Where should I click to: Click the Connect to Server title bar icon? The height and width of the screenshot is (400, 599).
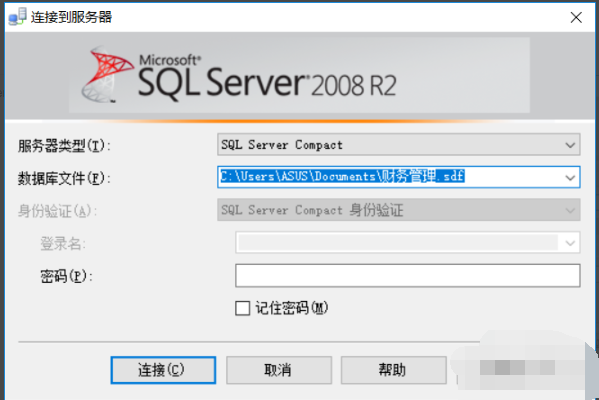tap(17, 17)
